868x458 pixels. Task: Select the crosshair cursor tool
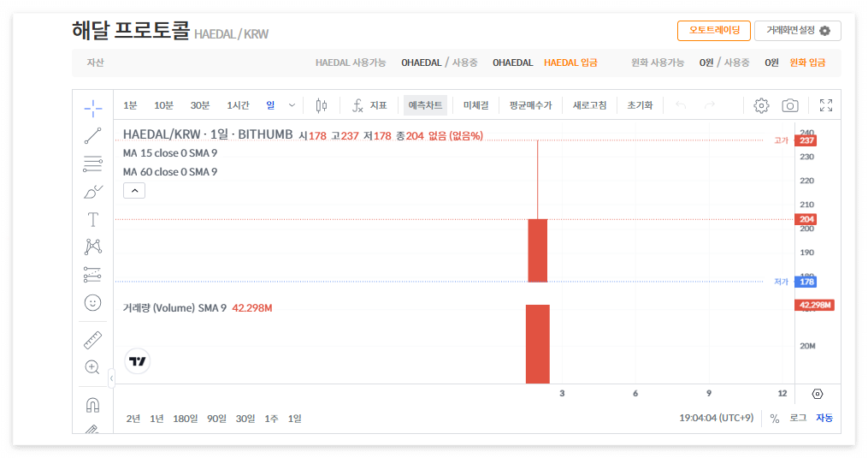[x=93, y=108]
